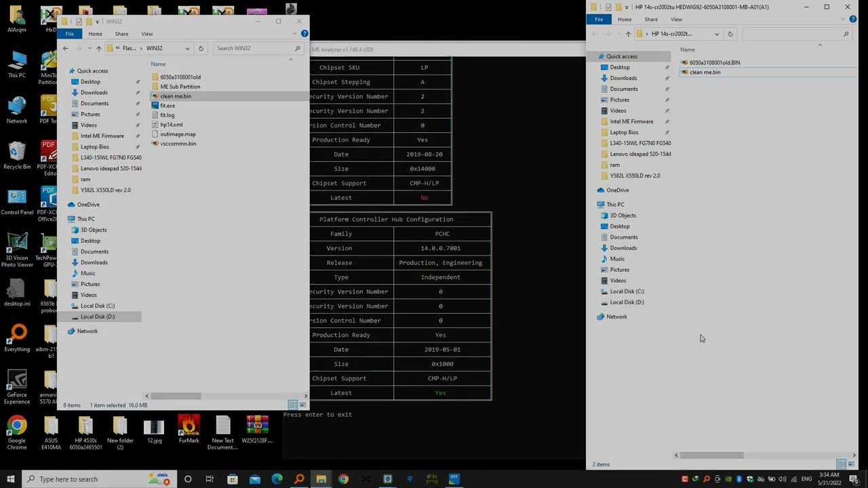Open Recycle Bin on the desktop

point(17,156)
